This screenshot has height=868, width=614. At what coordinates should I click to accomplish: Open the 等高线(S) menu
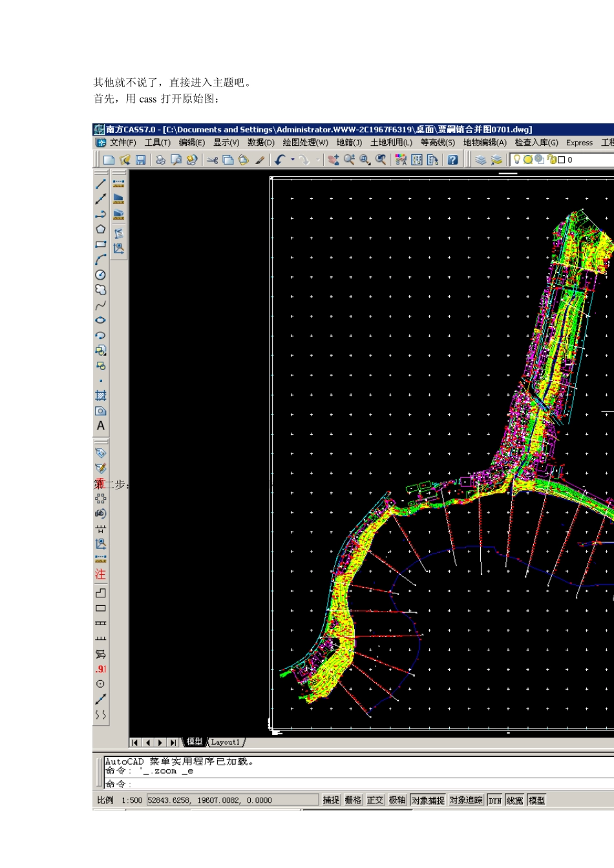[x=438, y=143]
